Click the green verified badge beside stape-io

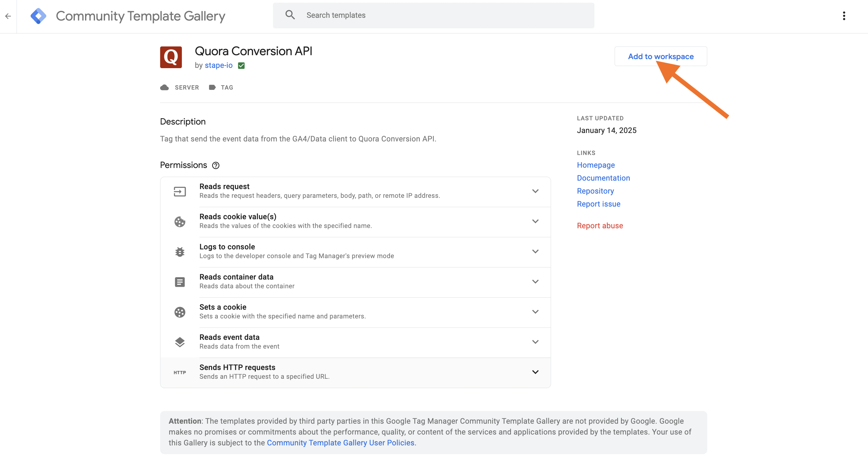[x=241, y=65]
